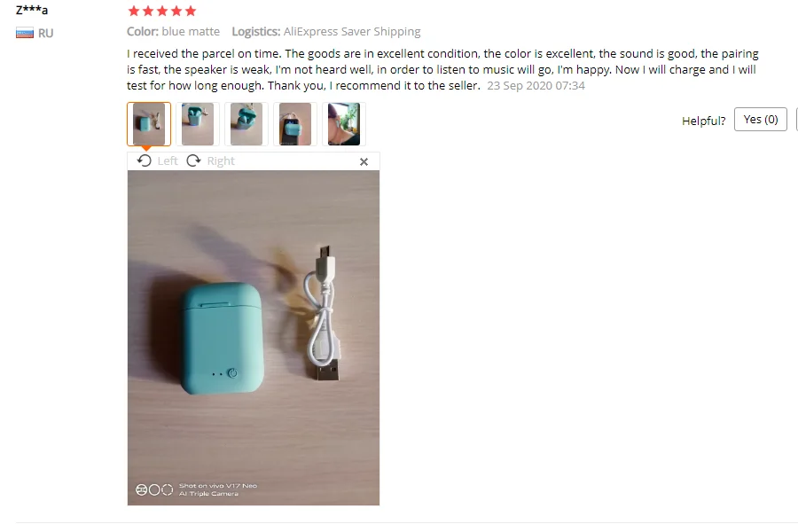Click the counterclockwise rotate arrow icon
798x532 pixels.
144,160
